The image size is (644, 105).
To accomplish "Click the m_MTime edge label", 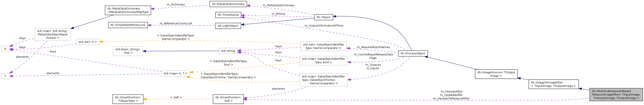I will (x=278, y=14).
